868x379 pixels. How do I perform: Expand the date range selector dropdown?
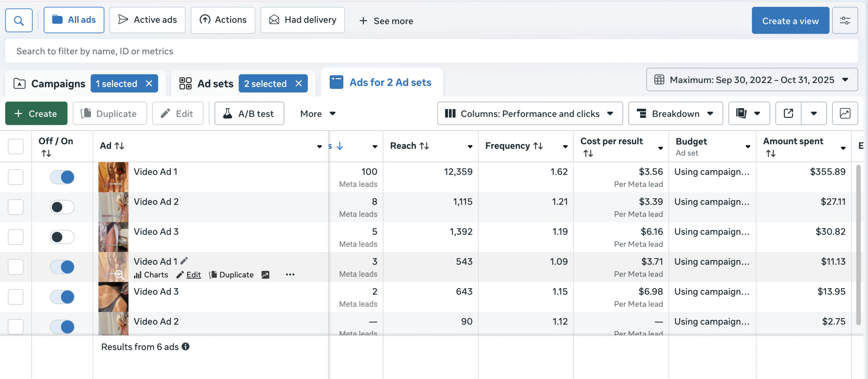coord(752,80)
